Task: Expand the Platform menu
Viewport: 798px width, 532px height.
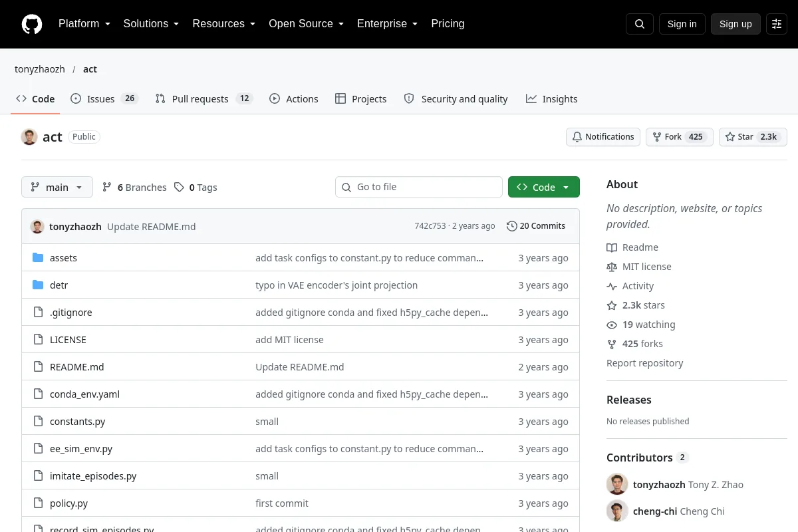Action: coord(84,24)
